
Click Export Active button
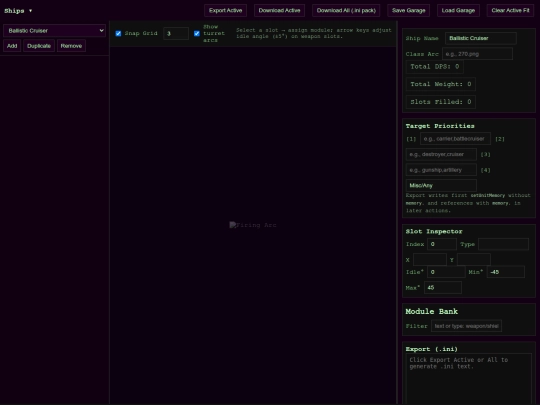pyautogui.click(x=225, y=10)
